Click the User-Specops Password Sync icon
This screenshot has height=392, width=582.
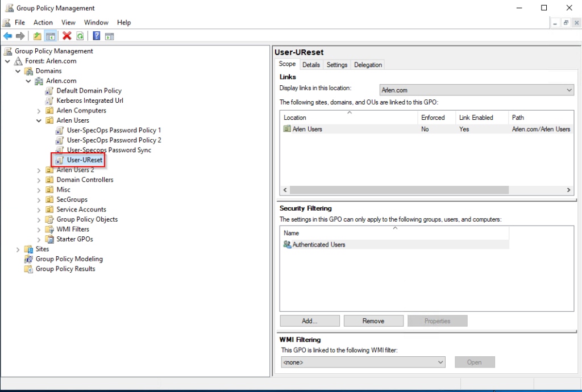[x=60, y=150]
